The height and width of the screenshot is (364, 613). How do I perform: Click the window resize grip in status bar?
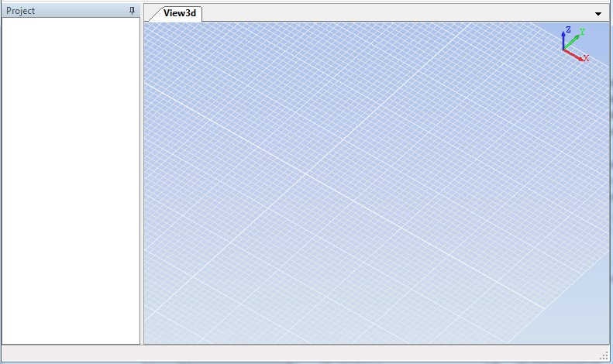(604, 355)
